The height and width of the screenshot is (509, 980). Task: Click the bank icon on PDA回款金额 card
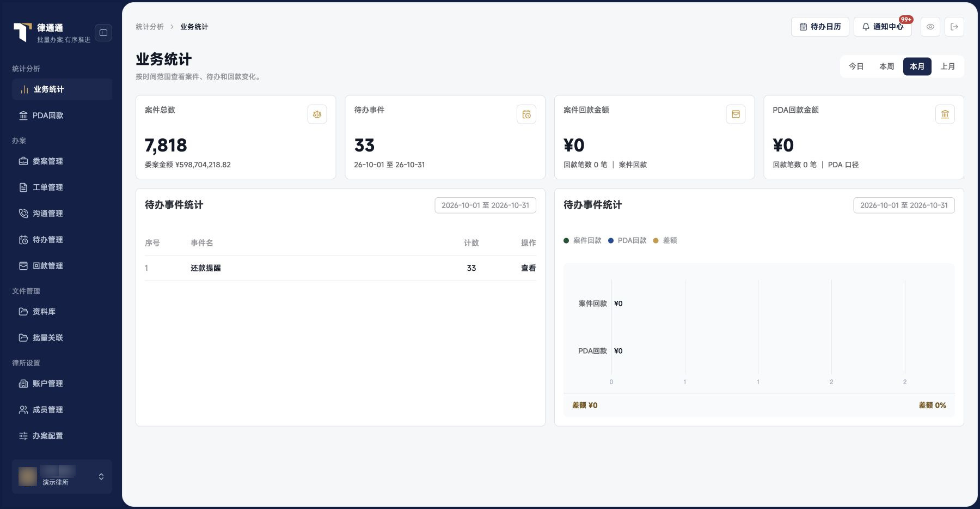click(945, 114)
